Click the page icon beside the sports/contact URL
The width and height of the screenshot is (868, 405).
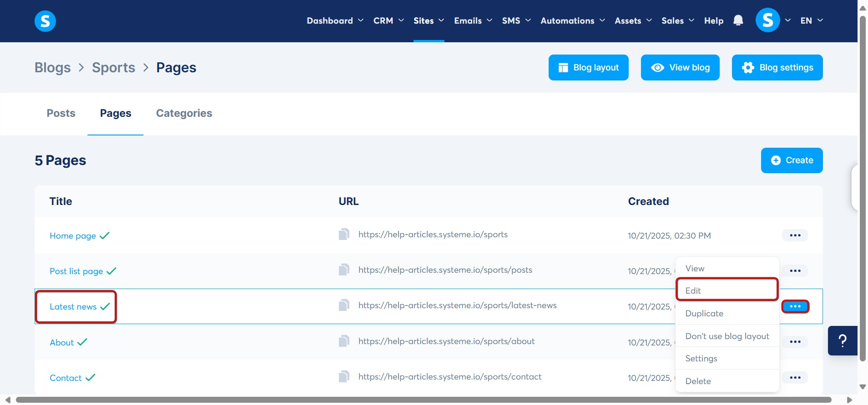(344, 376)
